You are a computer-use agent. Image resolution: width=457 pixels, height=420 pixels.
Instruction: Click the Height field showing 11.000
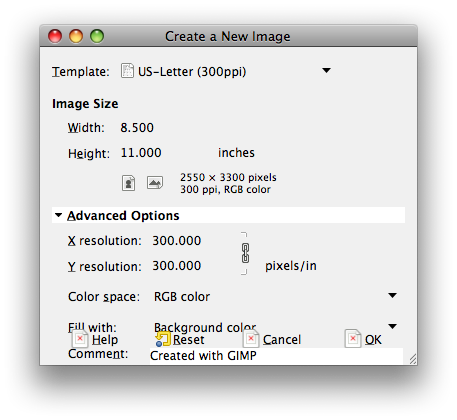tap(141, 153)
